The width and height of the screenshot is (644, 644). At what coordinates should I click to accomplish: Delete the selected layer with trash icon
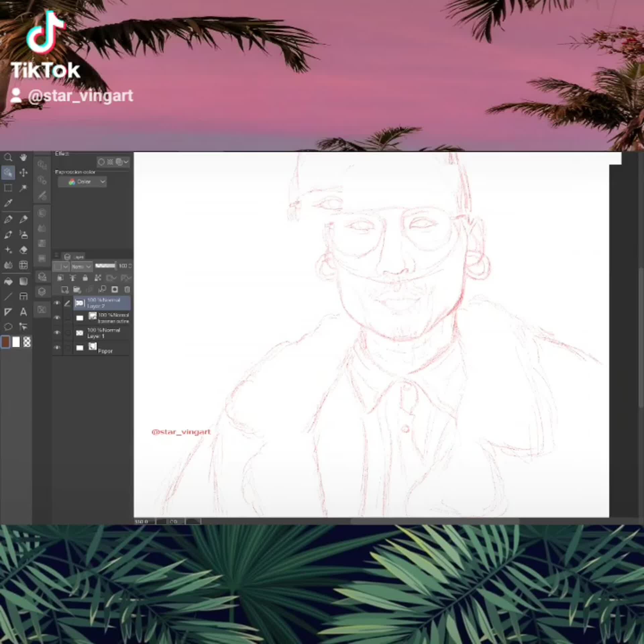(127, 289)
